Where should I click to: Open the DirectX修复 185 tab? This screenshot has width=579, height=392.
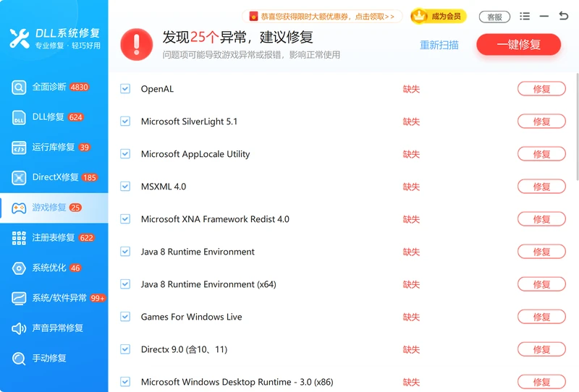(54, 177)
